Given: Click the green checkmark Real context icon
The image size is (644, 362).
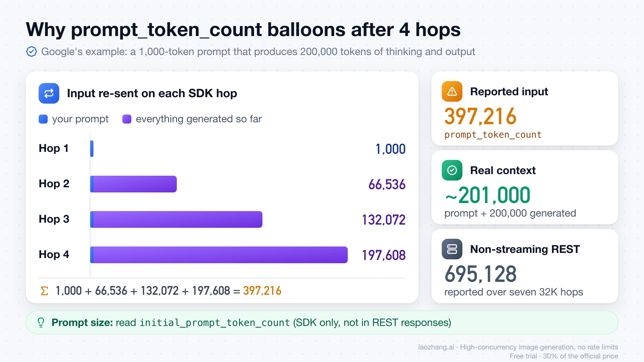Looking at the screenshot, I should (x=452, y=170).
